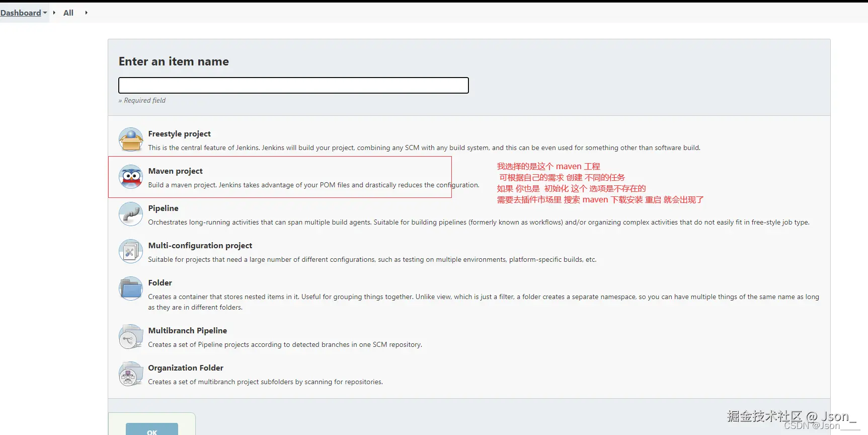Select the Organization Folder title
This screenshot has width=868, height=435.
coord(186,368)
